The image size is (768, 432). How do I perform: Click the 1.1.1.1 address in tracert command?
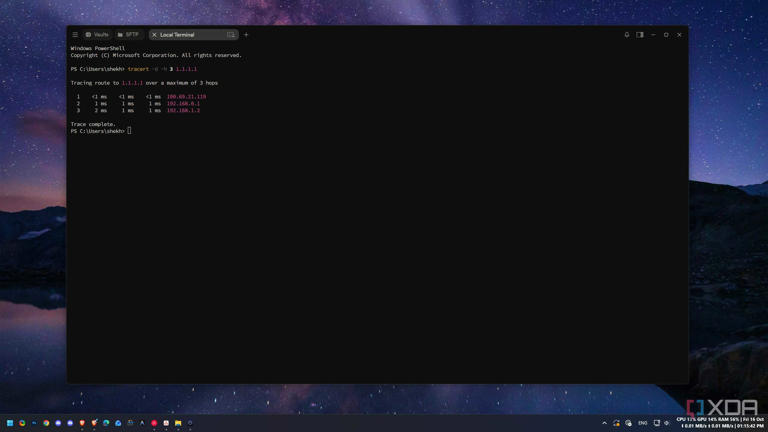point(186,69)
